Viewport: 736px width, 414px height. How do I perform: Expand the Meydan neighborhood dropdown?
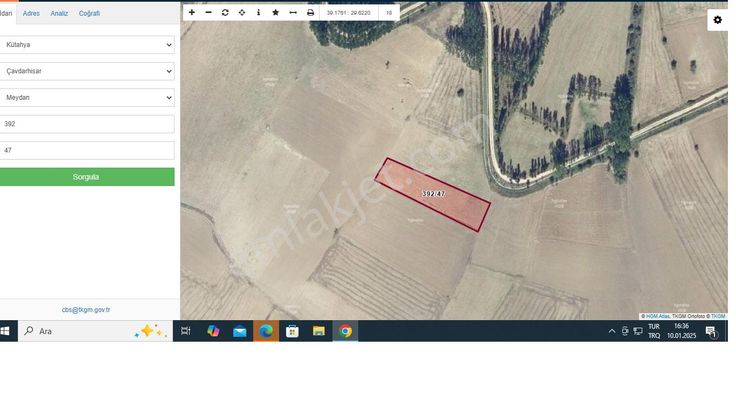[87, 98]
